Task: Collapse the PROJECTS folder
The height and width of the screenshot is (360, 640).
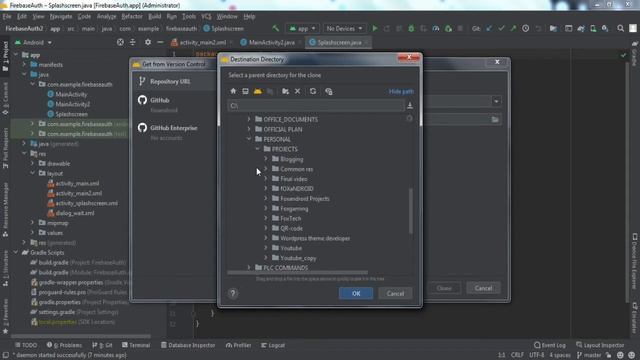Action: pos(258,149)
